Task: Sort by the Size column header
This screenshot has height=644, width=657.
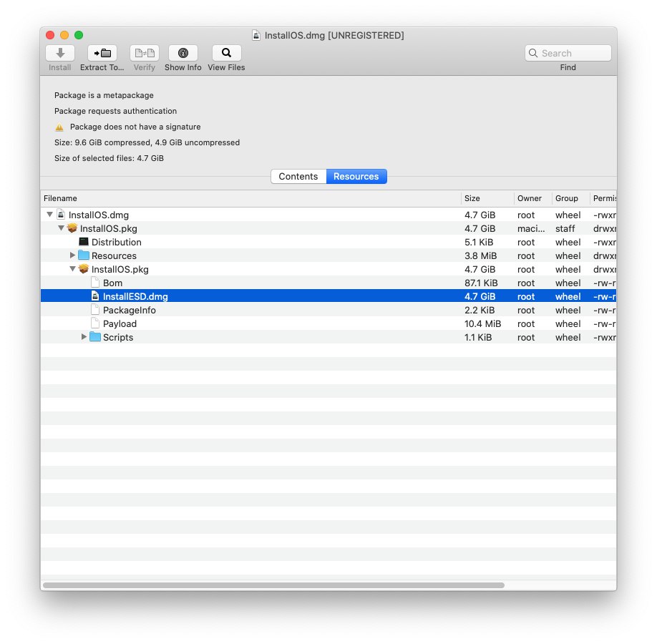Action: pyautogui.click(x=487, y=198)
